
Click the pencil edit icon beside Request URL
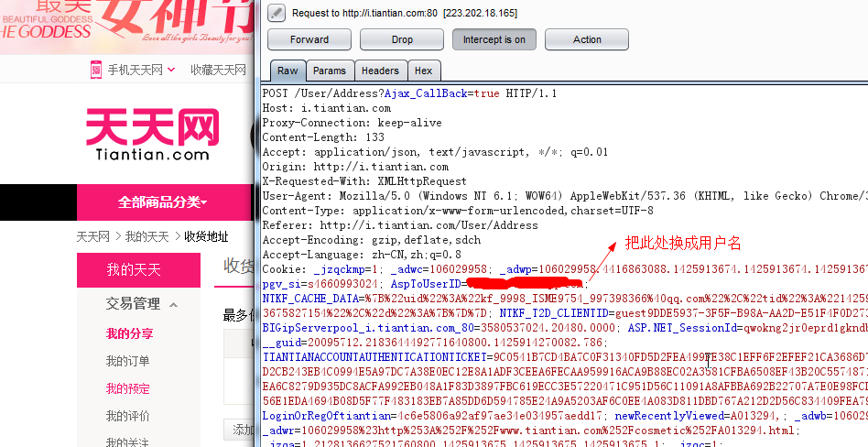pos(277,13)
